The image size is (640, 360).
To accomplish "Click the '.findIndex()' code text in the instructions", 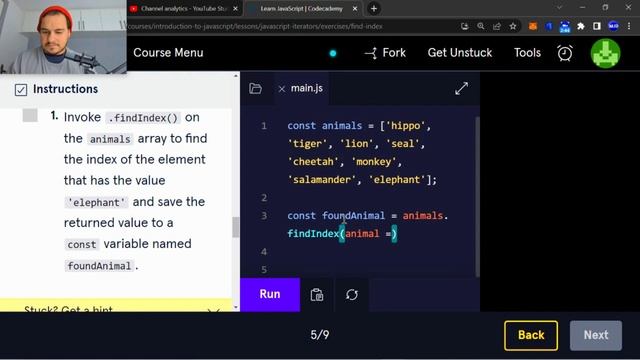I will tap(143, 118).
